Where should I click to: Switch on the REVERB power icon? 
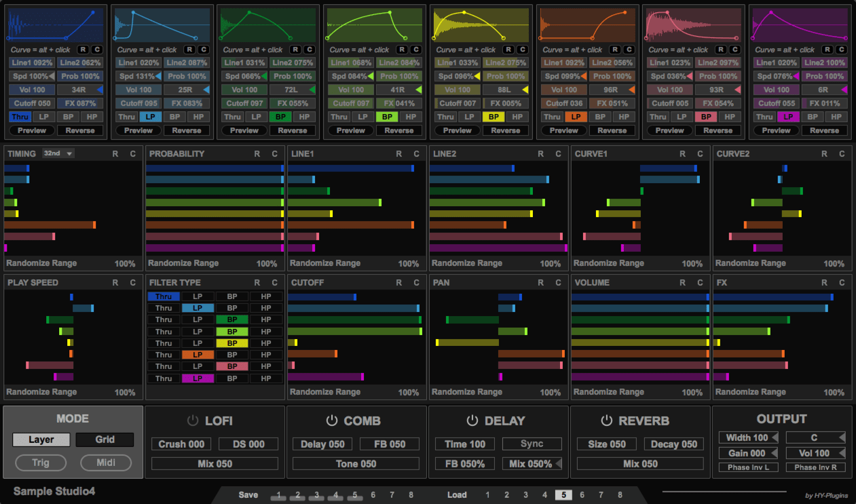pos(606,421)
